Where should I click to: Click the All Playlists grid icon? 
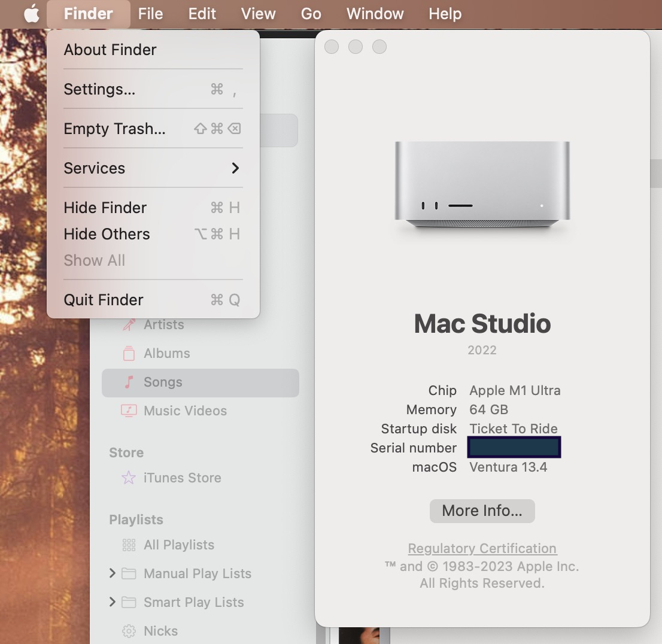(129, 545)
